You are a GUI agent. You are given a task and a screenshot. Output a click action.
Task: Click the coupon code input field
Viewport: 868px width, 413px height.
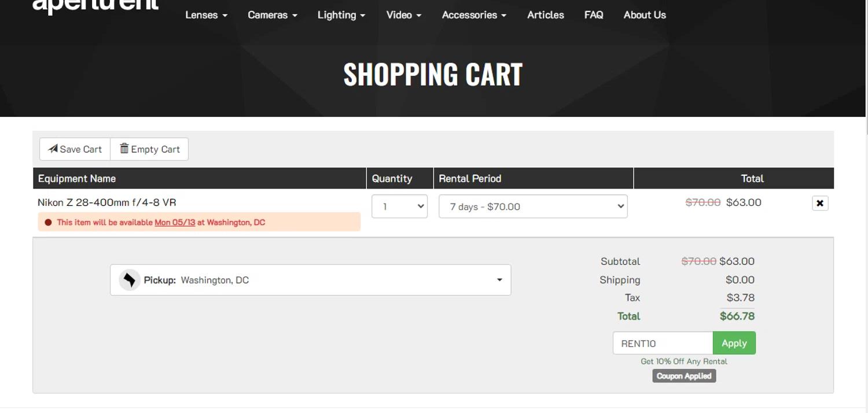pos(663,343)
